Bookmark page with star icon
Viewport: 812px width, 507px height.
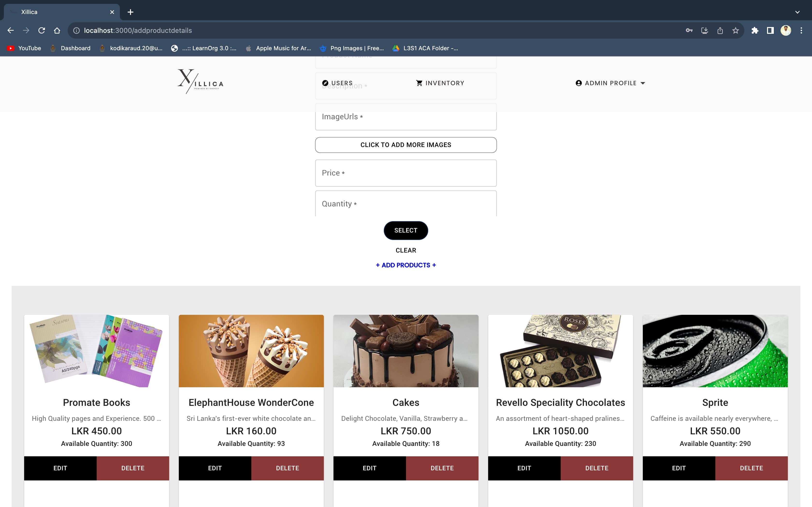tap(735, 30)
